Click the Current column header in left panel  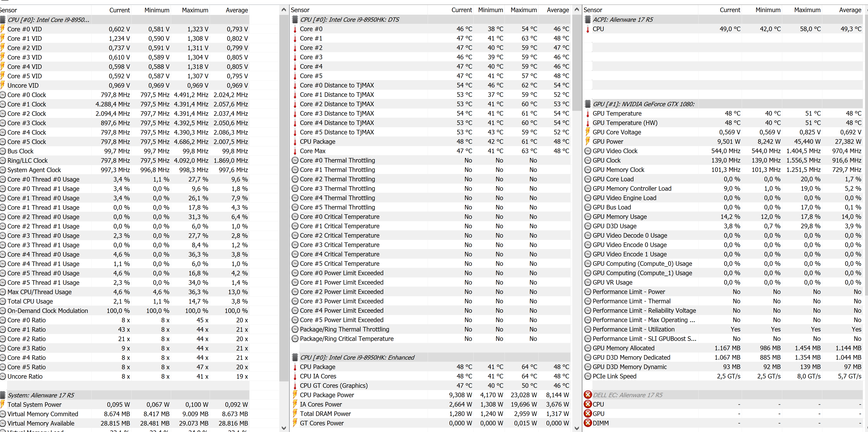coord(119,10)
